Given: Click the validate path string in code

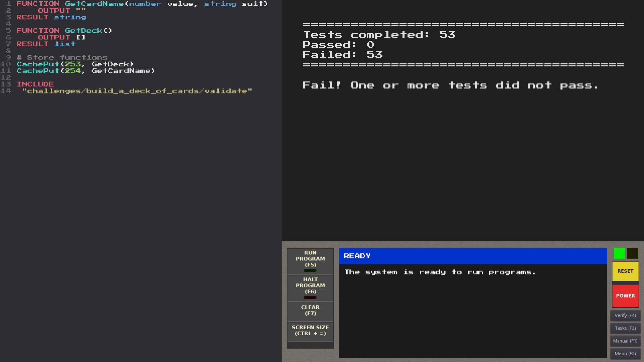Looking at the screenshot, I should click(137, 91).
